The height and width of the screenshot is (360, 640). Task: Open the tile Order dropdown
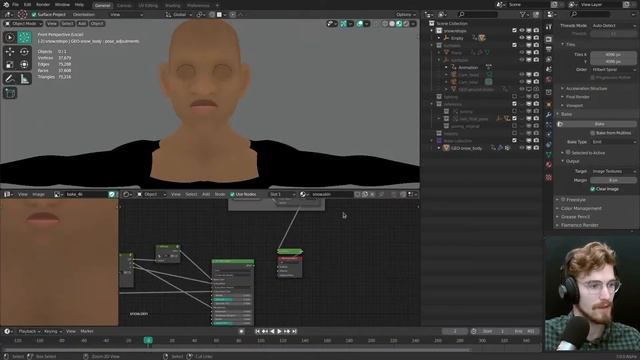point(613,70)
